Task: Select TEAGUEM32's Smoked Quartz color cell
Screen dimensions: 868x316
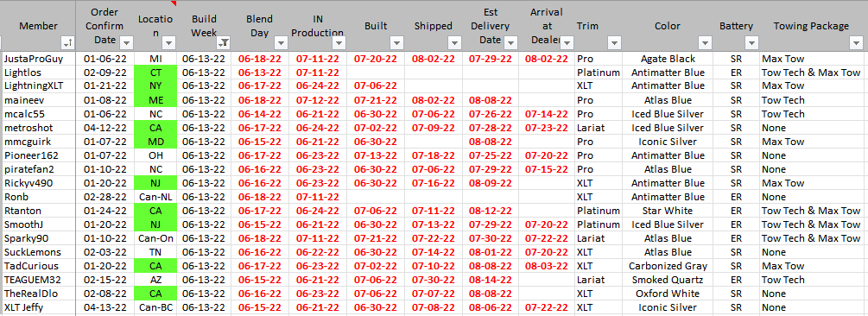Action: pos(667,280)
